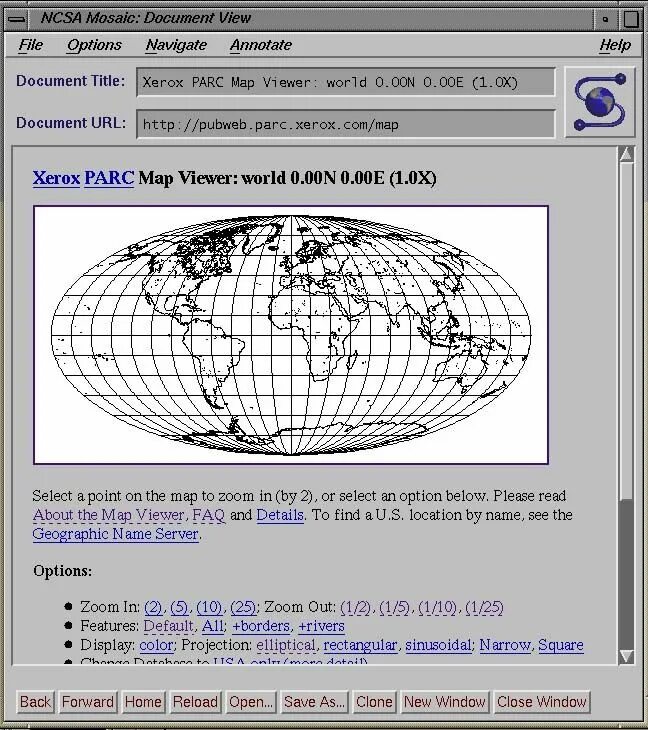Image resolution: width=648 pixels, height=730 pixels.
Task: Click the maximize button in title bar
Action: (631, 19)
